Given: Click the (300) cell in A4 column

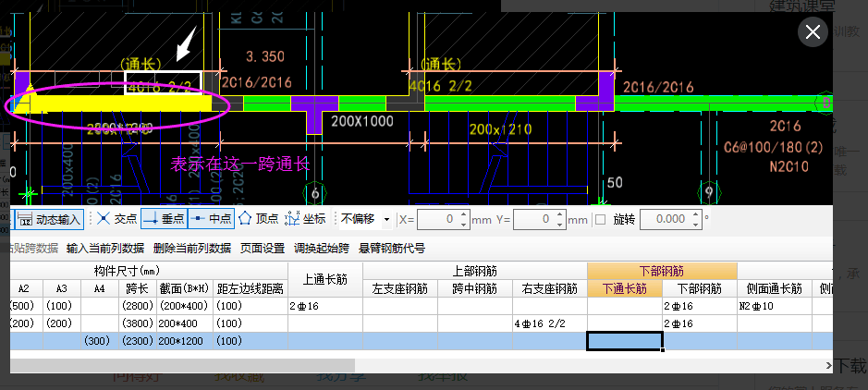Looking at the screenshot, I should [x=100, y=341].
